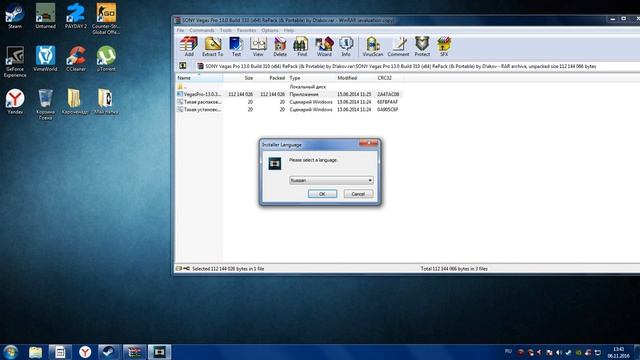Select the Тихая распаков... file row
640x360 pixels.
point(288,102)
